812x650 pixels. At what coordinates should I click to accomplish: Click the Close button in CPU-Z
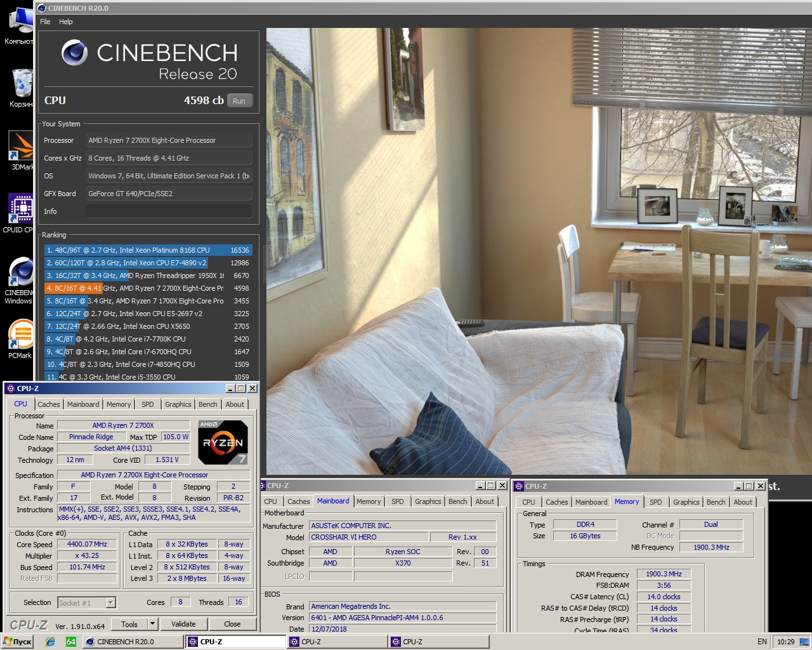232,624
